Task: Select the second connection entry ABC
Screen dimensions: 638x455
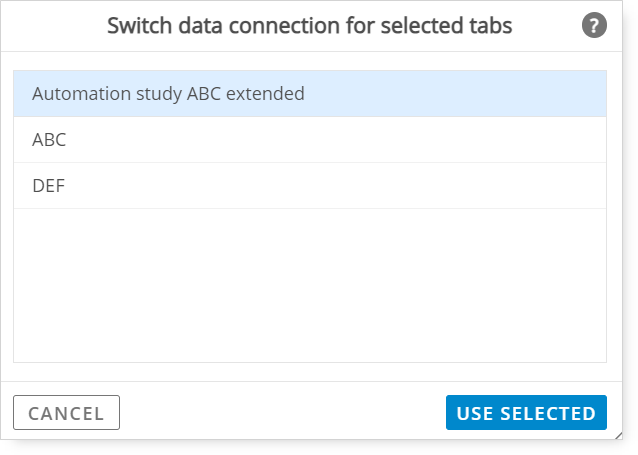Action: (x=310, y=140)
